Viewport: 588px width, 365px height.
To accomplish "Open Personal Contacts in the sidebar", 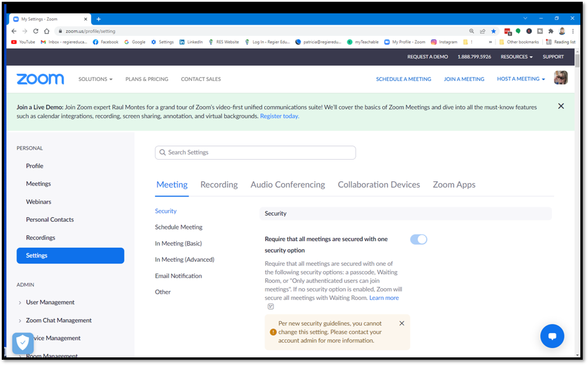I will pyautogui.click(x=50, y=219).
